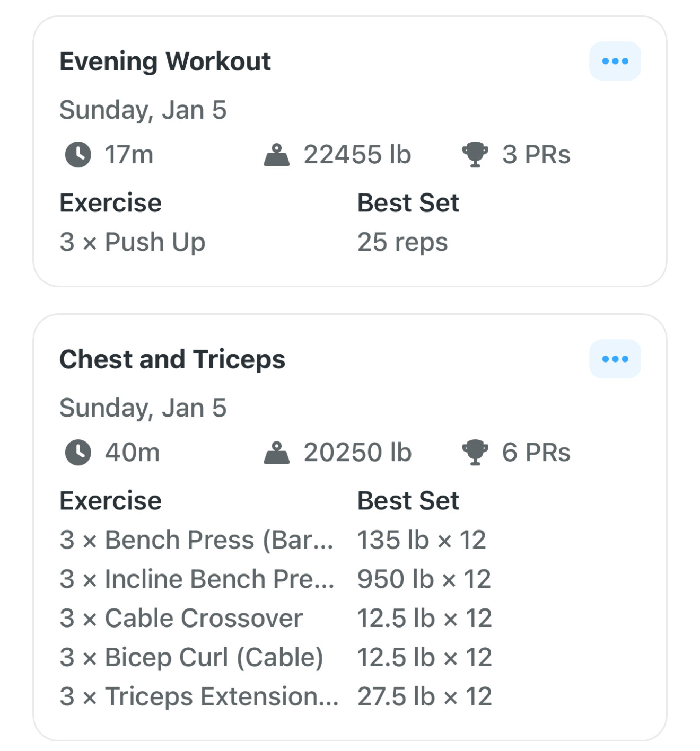Screen dimensions: 700x751
Task: Tap the 3 PRs label
Action: pyautogui.click(x=536, y=155)
